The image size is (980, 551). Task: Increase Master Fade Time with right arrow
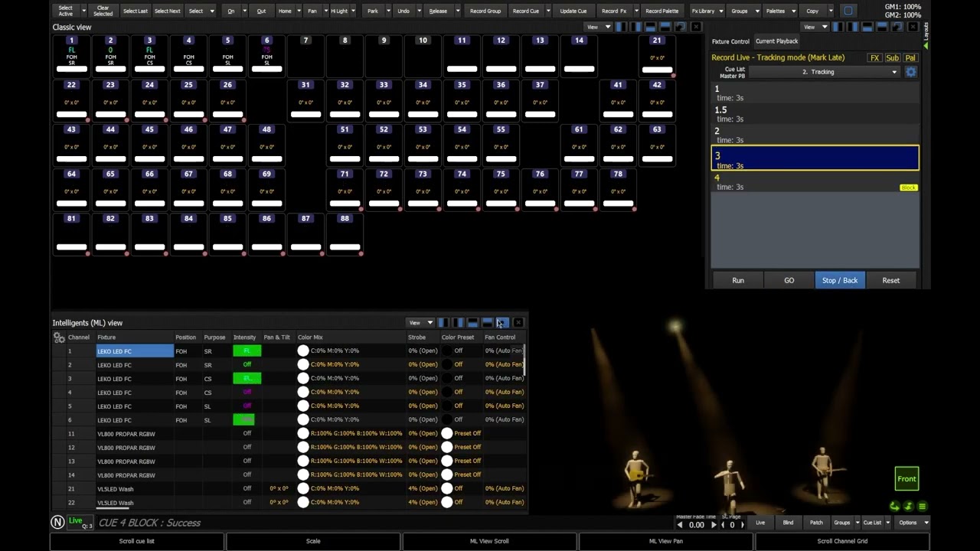[714, 525]
